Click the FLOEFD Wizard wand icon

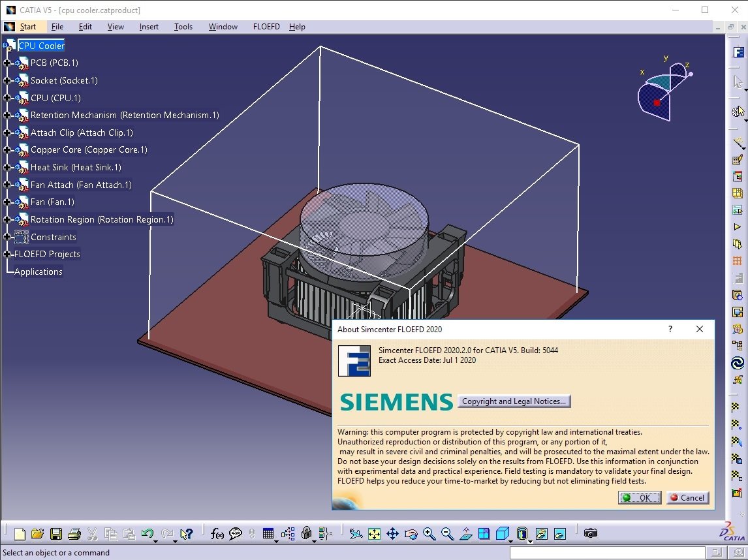pyautogui.click(x=738, y=142)
